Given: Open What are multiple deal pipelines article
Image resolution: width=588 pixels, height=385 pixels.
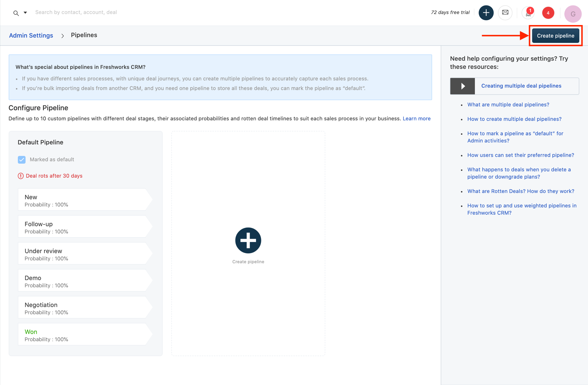Looking at the screenshot, I should 508,105.
